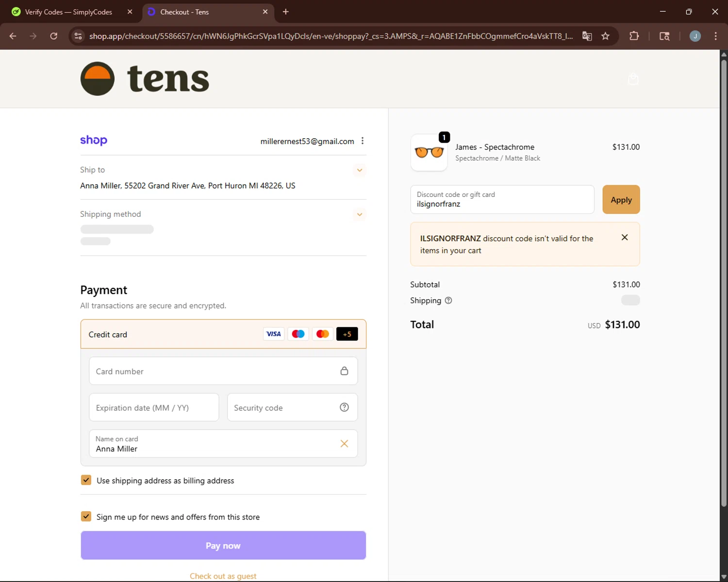Go back to the previous page
Screen dimensions: 728x582
pos(13,36)
